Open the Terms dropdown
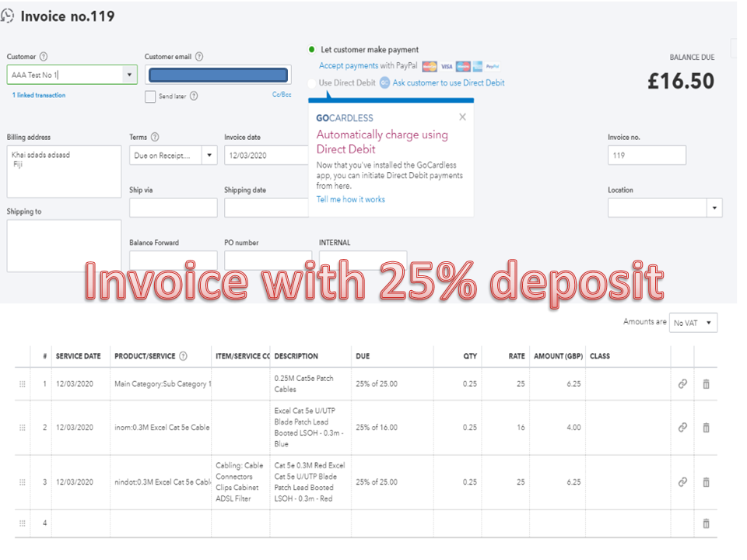747x560 pixels. point(209,156)
